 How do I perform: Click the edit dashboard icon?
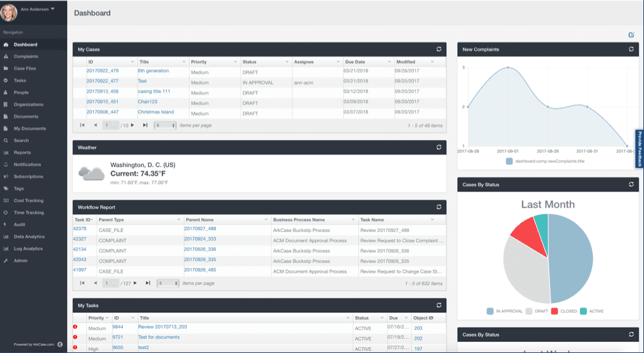[632, 35]
